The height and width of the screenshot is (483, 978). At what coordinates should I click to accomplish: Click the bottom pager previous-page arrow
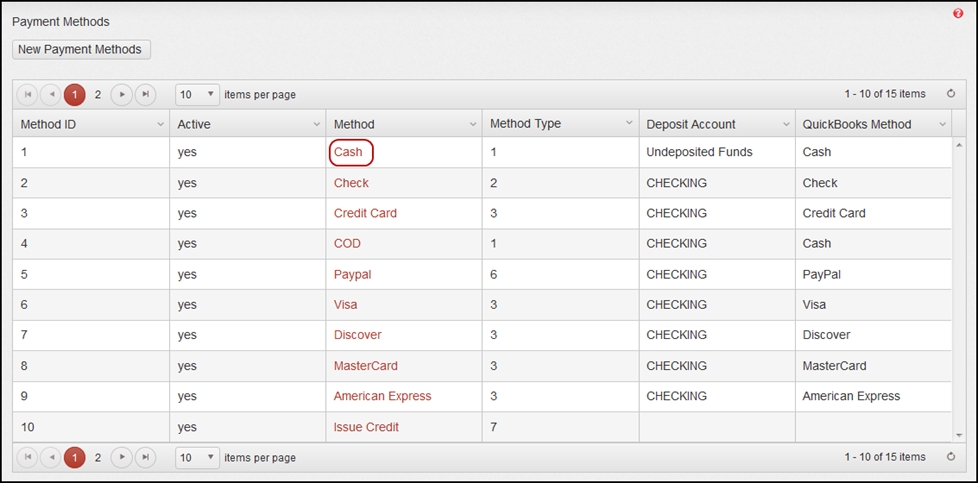51,457
